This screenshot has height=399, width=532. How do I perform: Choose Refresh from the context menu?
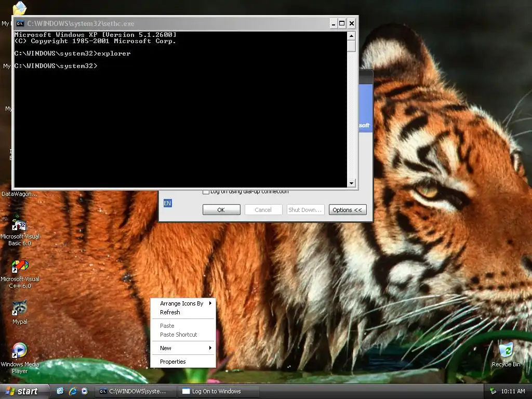(183, 312)
